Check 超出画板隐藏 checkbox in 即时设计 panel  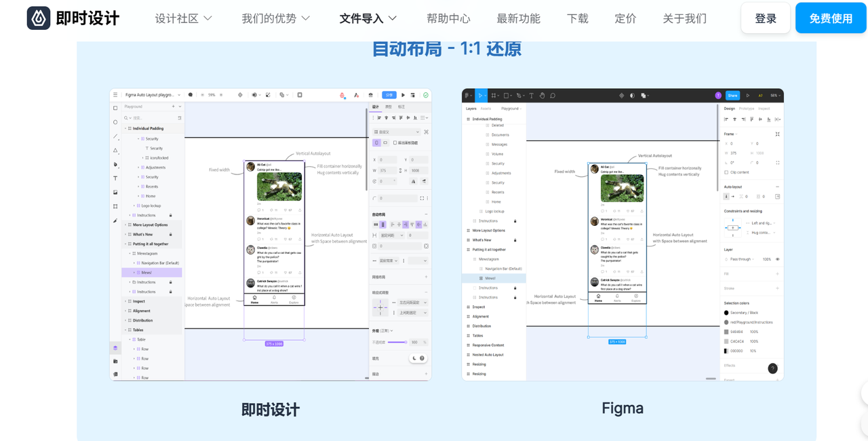pyautogui.click(x=395, y=142)
